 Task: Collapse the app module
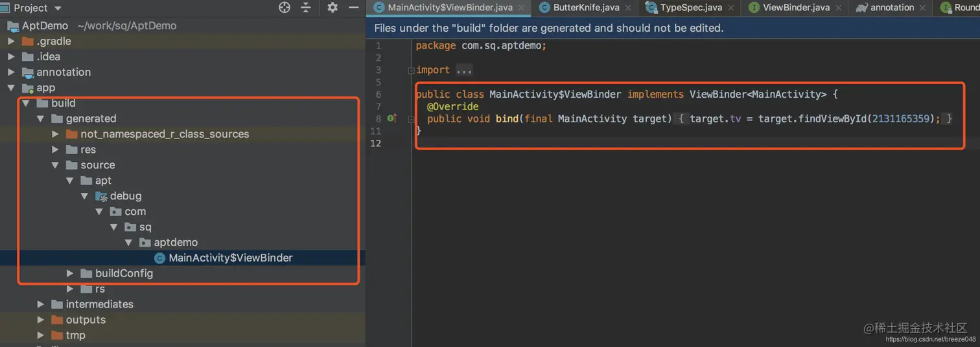[x=11, y=88]
